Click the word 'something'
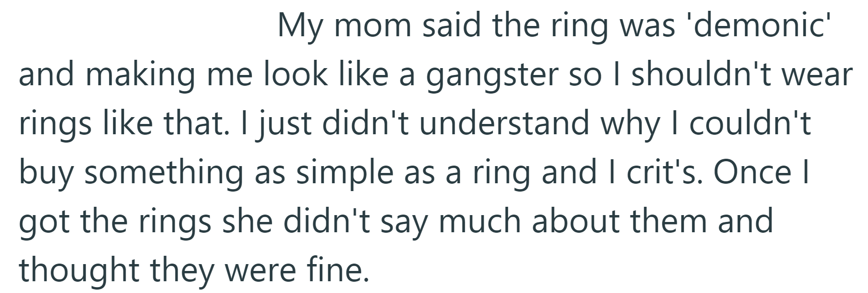 click(164, 173)
